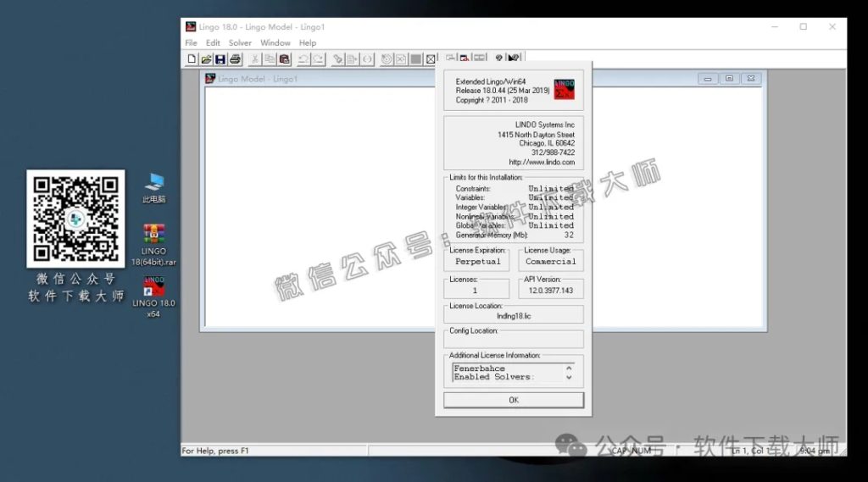Click the Help question mark toolbar icon
Image resolution: width=868 pixels, height=482 pixels.
(498, 58)
